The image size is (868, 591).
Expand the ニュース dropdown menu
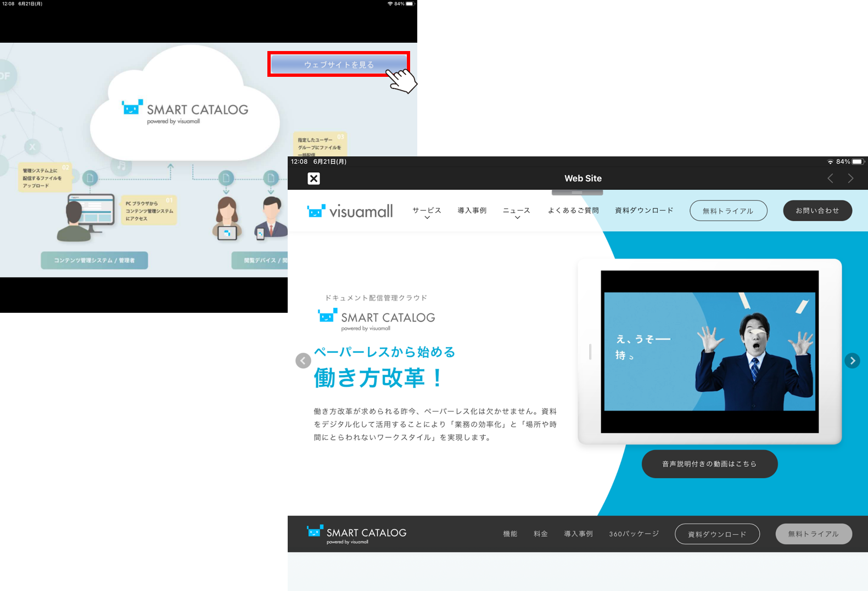tap(516, 212)
